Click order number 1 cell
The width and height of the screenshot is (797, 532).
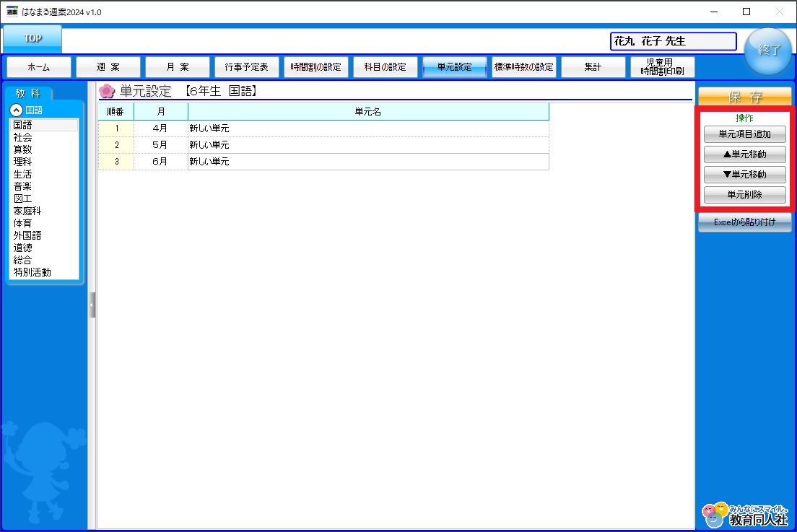[x=116, y=128]
